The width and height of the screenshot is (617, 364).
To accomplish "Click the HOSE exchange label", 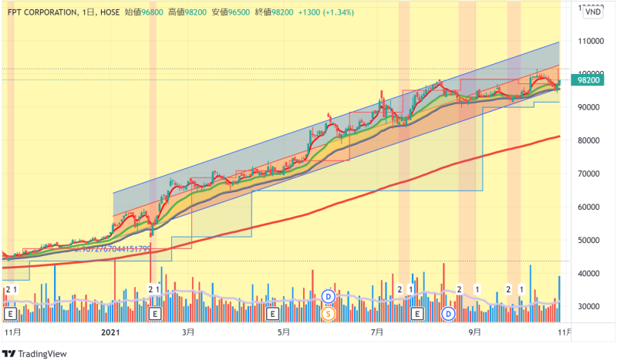I will (x=110, y=12).
